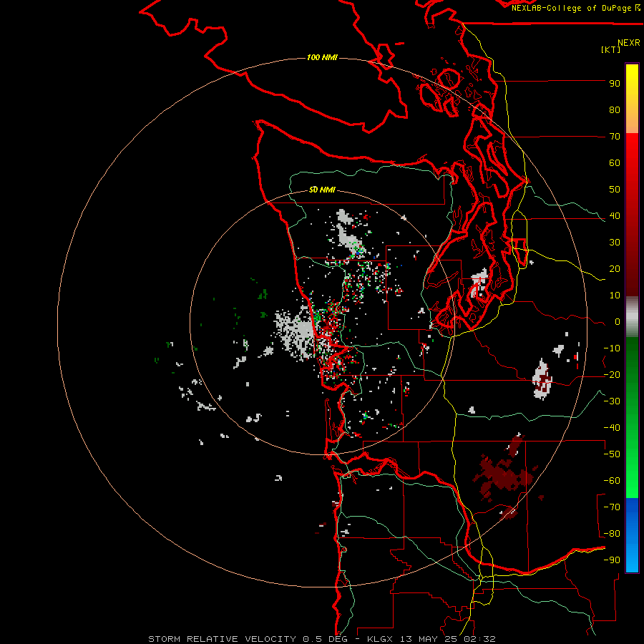Click the 100 NMI range ring label
Viewport: 644px width, 644px height.
point(322,57)
